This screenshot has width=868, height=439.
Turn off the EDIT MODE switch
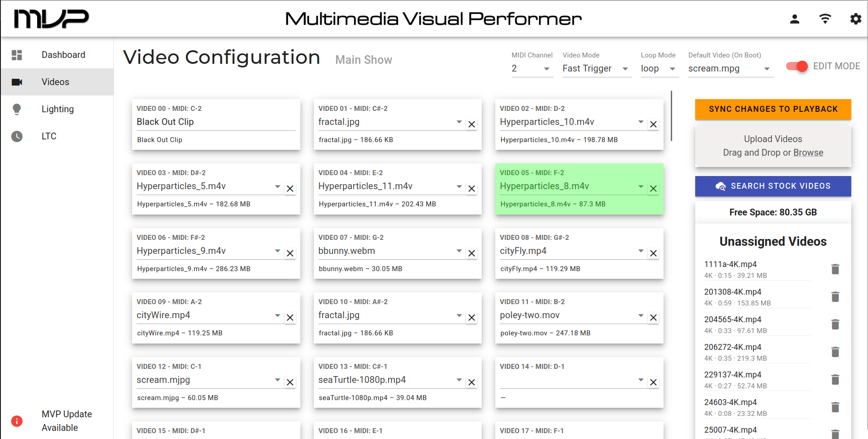pyautogui.click(x=797, y=67)
